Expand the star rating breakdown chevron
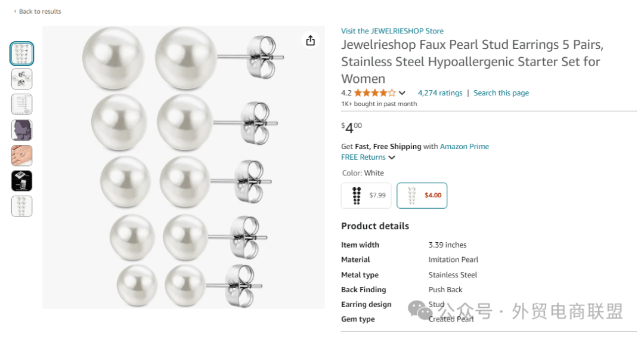Viewport: 644px width, 337px height. click(x=402, y=93)
